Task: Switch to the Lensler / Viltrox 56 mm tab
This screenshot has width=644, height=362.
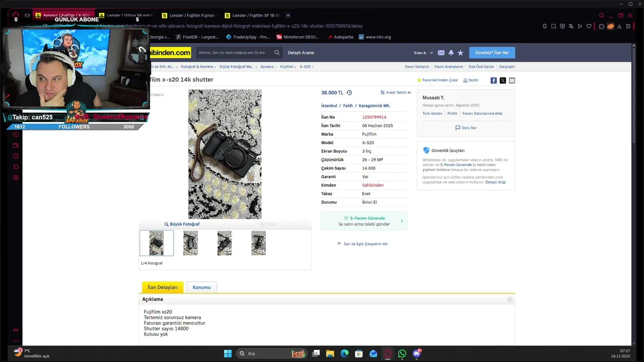Action: point(126,16)
